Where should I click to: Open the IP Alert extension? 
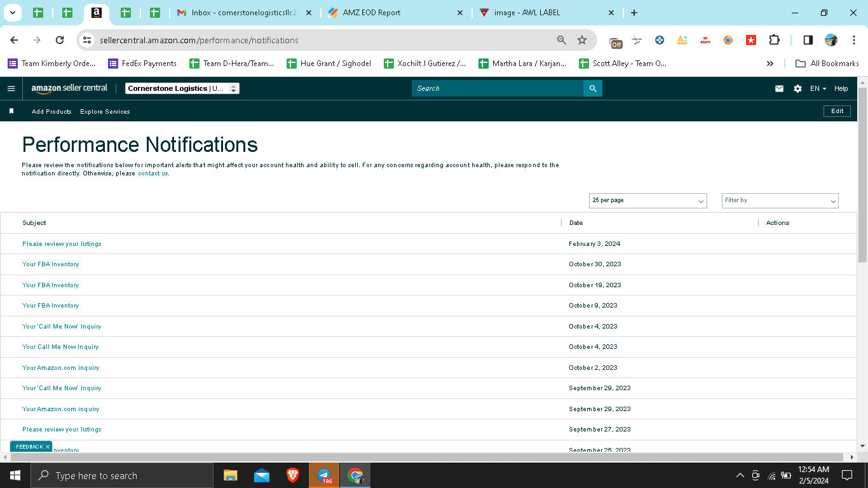[x=705, y=40]
